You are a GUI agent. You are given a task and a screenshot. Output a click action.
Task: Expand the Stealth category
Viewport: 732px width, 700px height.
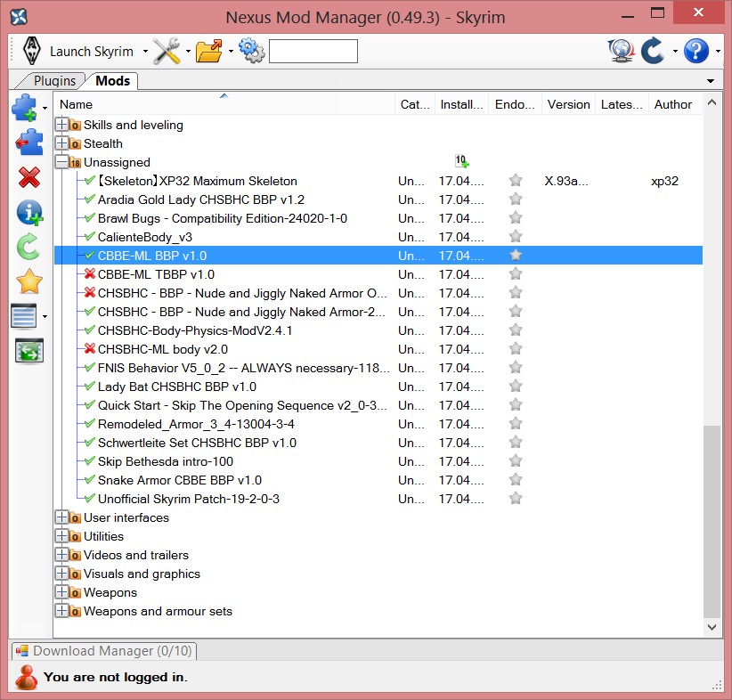[61, 143]
